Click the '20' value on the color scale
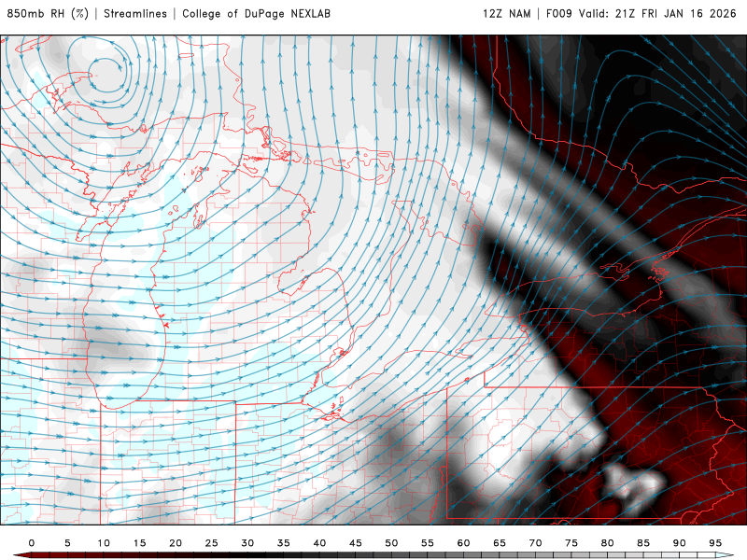This screenshot has width=747, height=560. coord(176,543)
